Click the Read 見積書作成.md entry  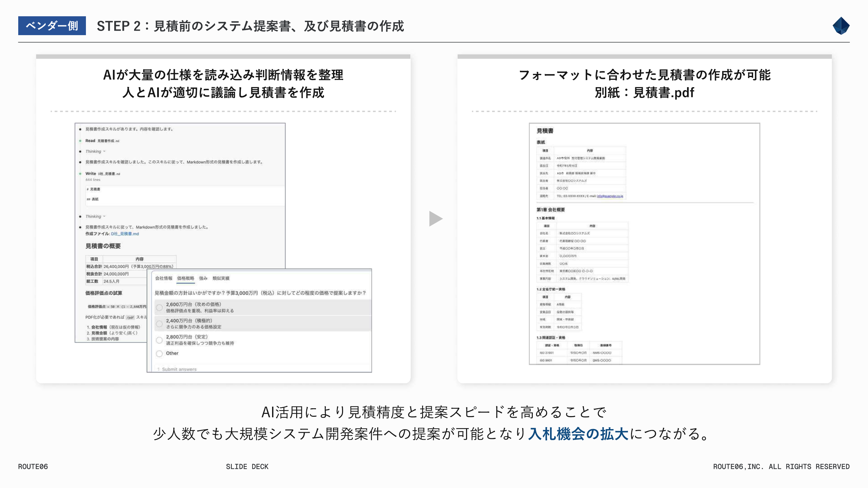102,141
